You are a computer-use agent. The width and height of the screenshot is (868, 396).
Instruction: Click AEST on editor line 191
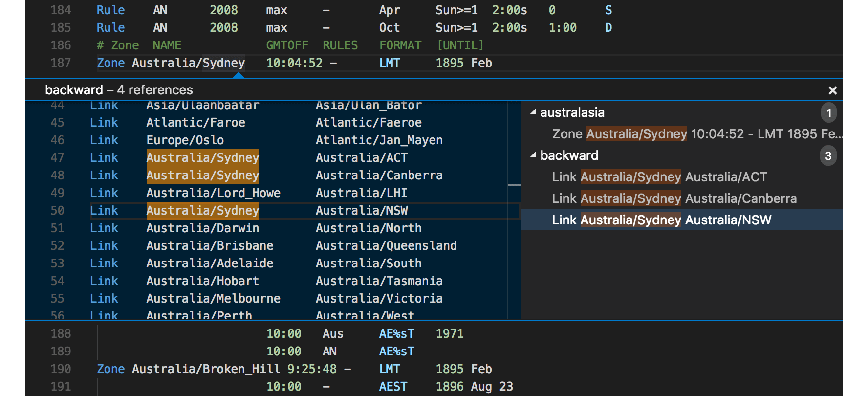coord(393,387)
